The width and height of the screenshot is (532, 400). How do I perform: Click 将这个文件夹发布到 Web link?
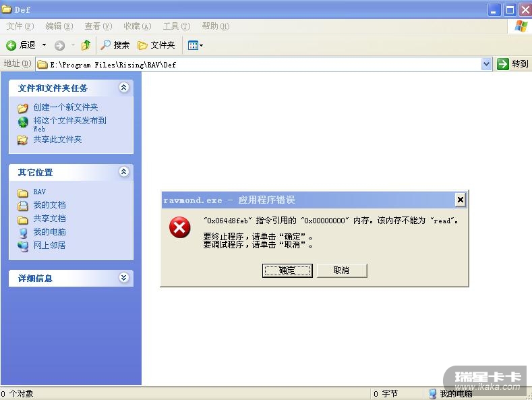click(69, 124)
